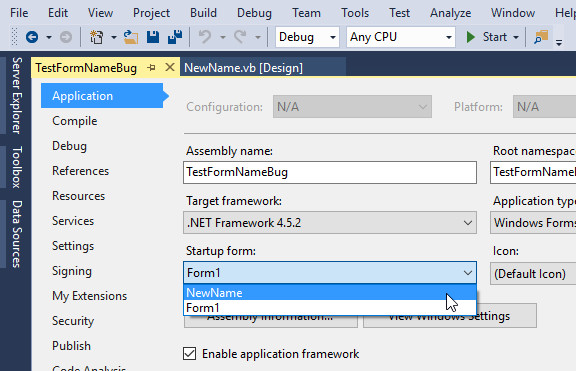Screen dimensions: 576x371
Task: Pin the TestFormNameBug tab
Action: coord(151,68)
